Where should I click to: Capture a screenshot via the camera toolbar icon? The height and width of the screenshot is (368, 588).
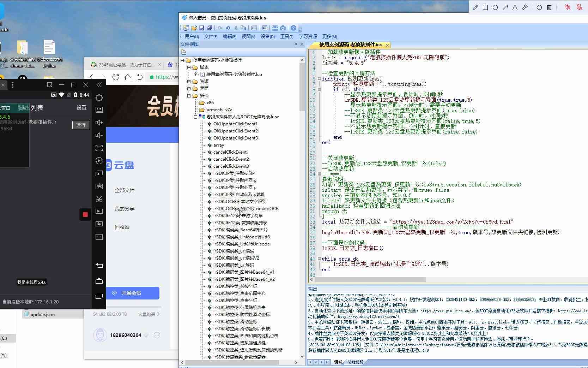click(283, 28)
